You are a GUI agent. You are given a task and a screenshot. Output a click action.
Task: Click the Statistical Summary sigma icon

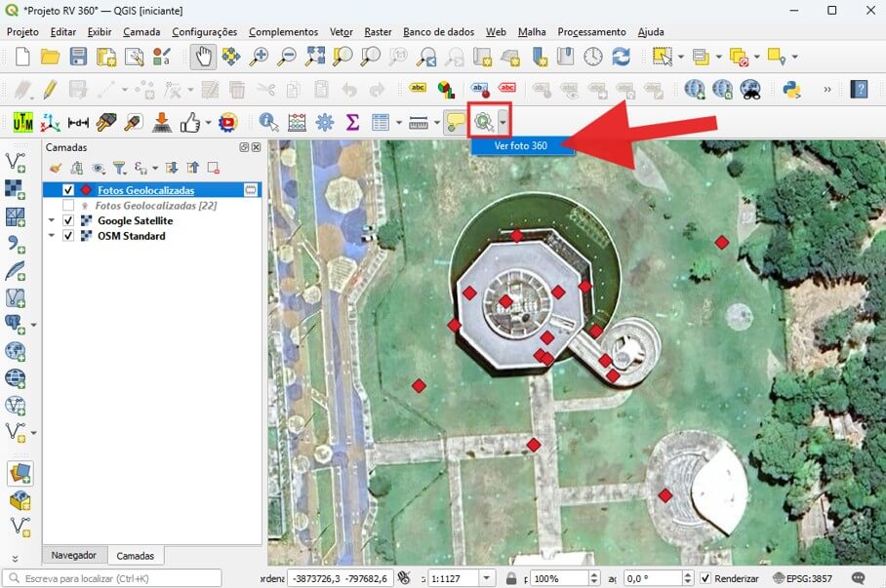(x=352, y=123)
